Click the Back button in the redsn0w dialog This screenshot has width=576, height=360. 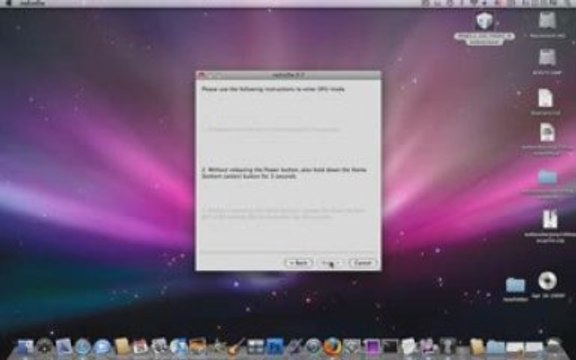[299, 263]
